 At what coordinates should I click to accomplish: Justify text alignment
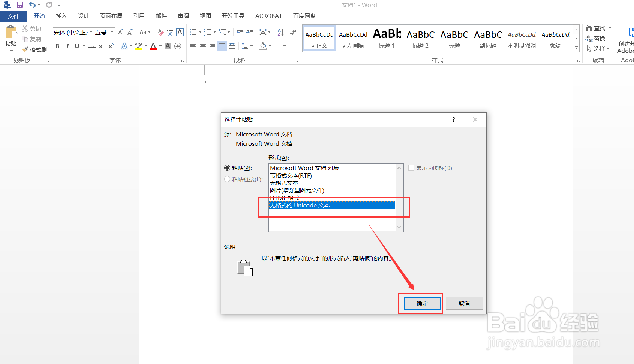[222, 46]
